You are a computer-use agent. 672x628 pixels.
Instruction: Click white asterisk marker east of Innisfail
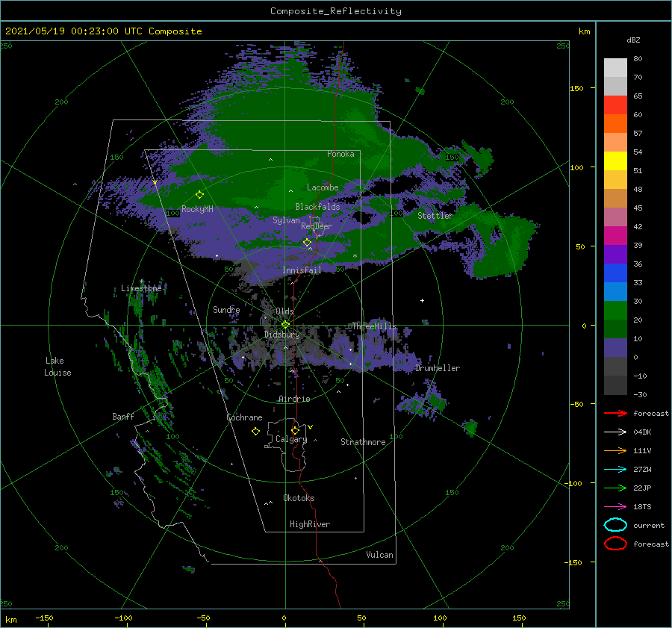point(355,256)
